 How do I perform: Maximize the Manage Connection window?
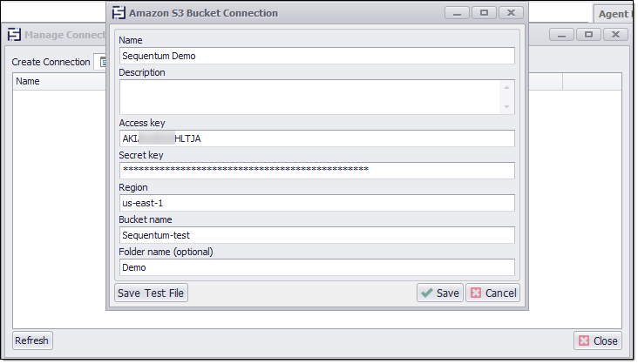[588, 35]
